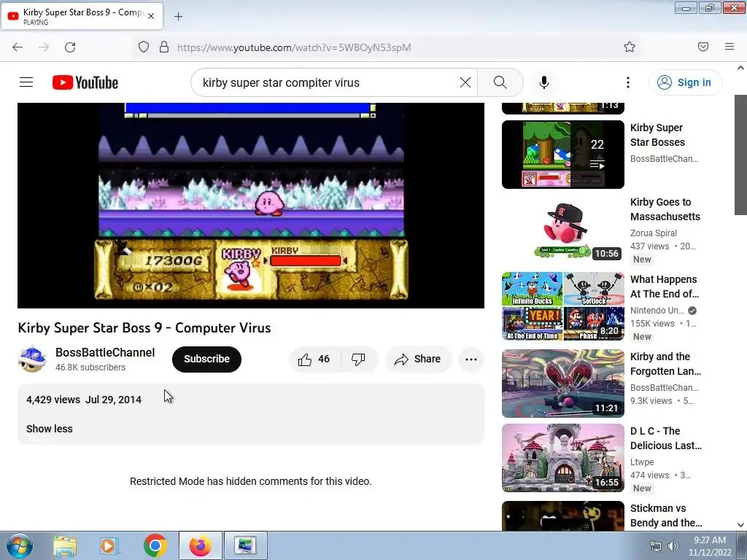
Task: View site security padlock info
Action: coord(164,47)
